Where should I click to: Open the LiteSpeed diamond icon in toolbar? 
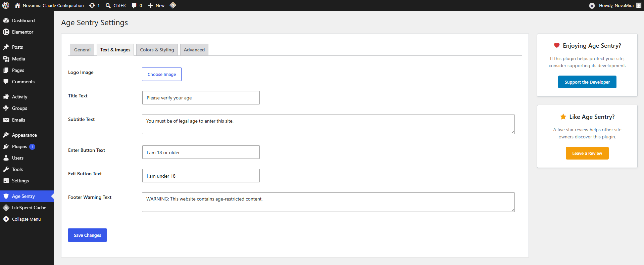point(173,5)
